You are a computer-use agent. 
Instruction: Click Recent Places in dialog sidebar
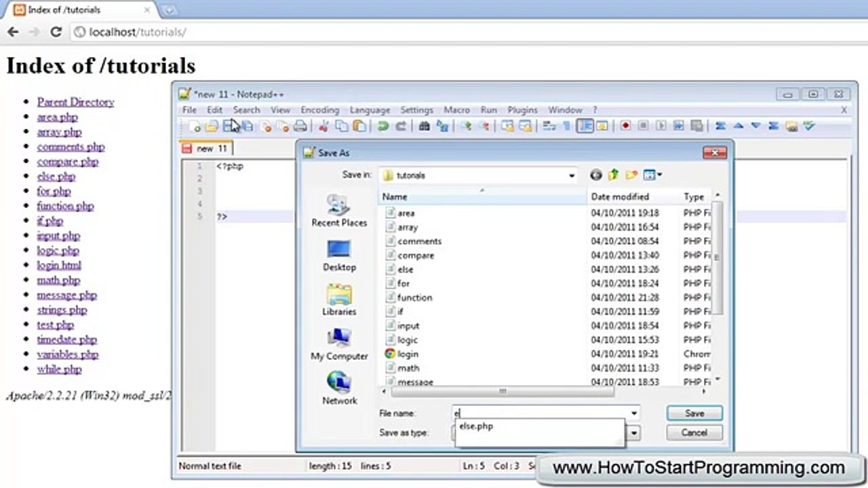(x=339, y=211)
